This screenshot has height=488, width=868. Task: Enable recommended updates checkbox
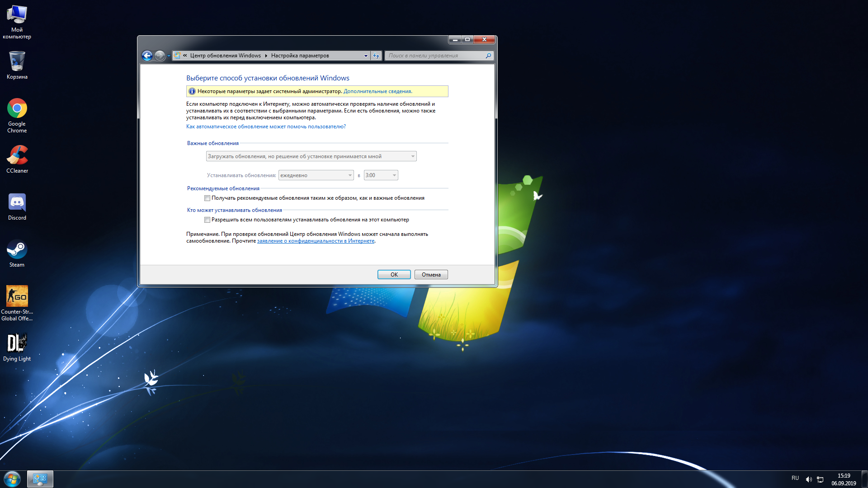(x=207, y=198)
